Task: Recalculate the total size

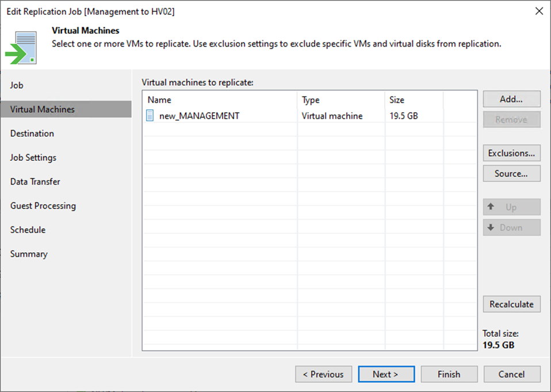Action: (511, 304)
